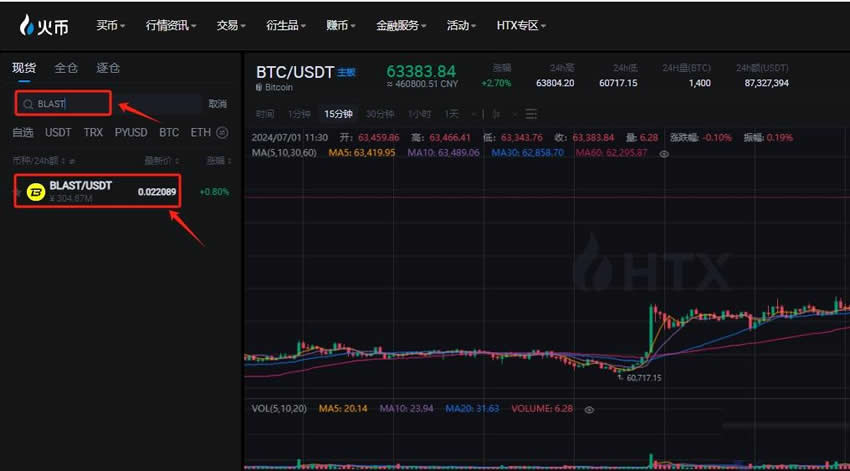This screenshot has height=471, width=850.
Task: Toggle VOL indicator visibility eye icon
Action: click(x=590, y=410)
